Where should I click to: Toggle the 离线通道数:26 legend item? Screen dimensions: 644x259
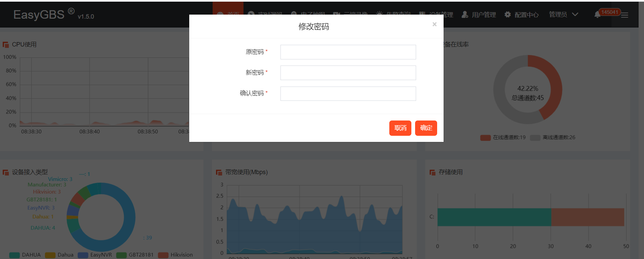point(553,137)
